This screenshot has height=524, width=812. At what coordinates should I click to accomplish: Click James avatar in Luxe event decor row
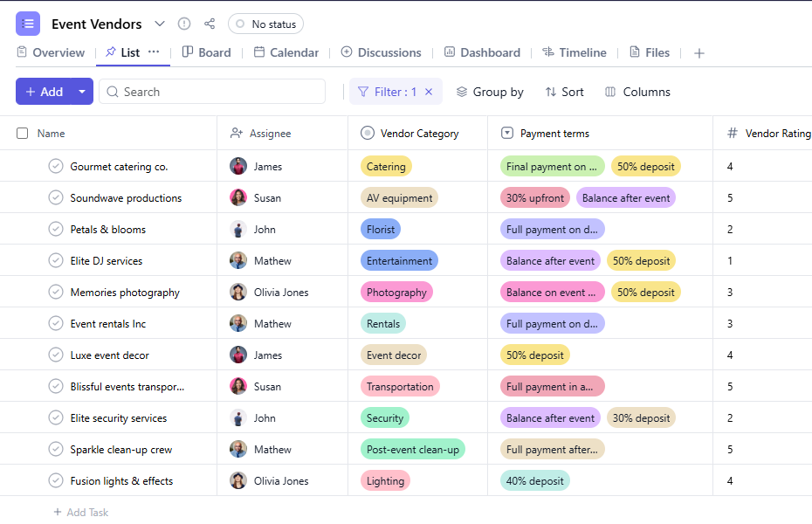(x=238, y=355)
